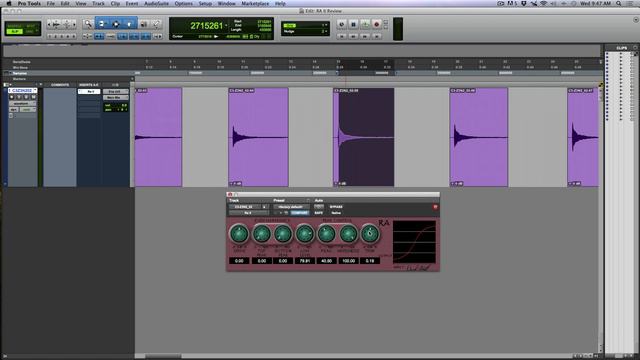Open the Apple menu
Screen dimensions: 640x360
9,3
